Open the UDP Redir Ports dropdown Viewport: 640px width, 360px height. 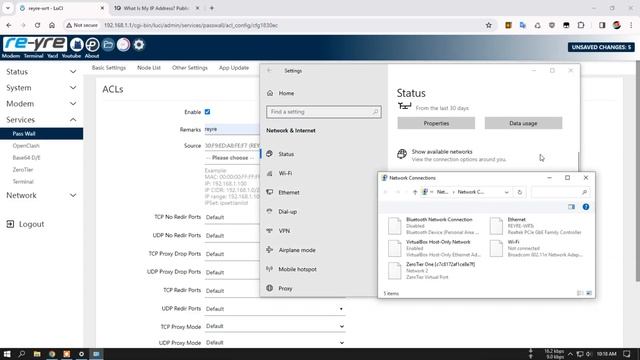[275, 309]
